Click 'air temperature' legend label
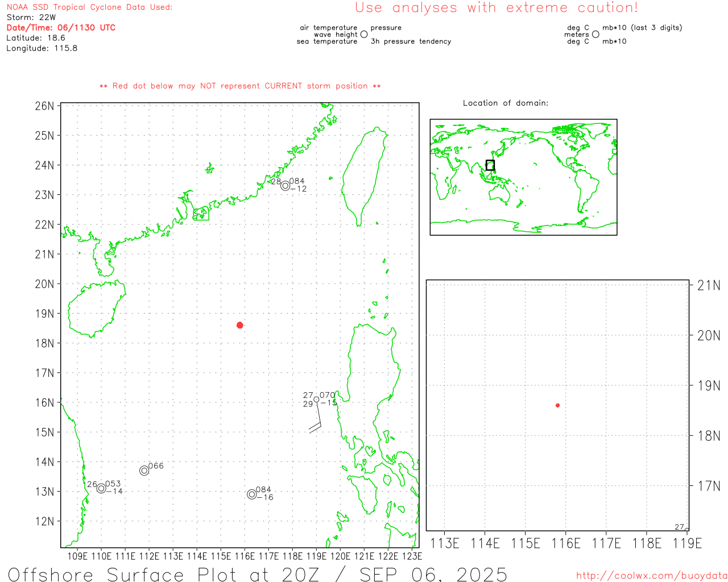This screenshot has height=582, width=728. point(329,27)
